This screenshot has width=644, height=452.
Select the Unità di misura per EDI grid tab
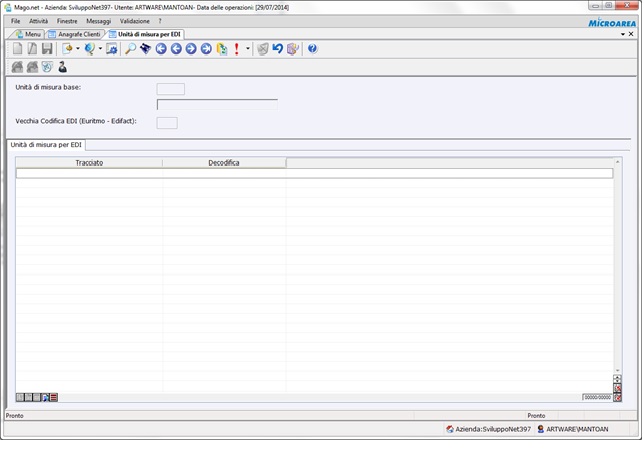point(46,145)
